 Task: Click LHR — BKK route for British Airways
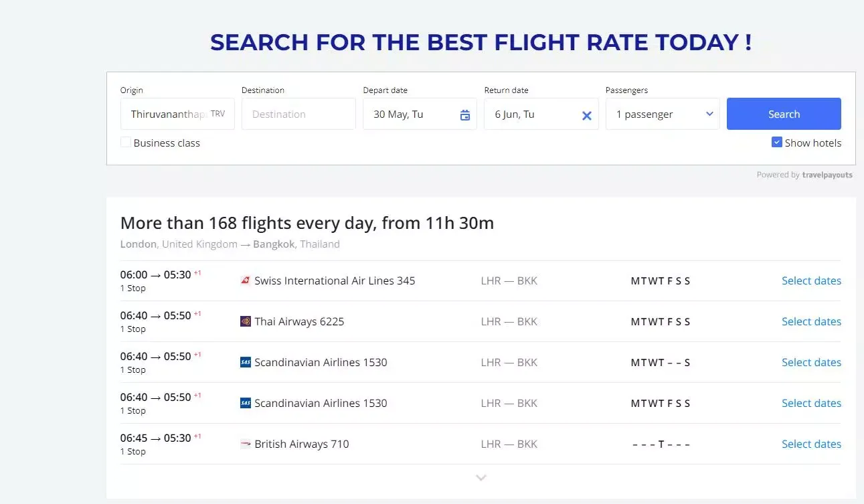pyautogui.click(x=509, y=444)
